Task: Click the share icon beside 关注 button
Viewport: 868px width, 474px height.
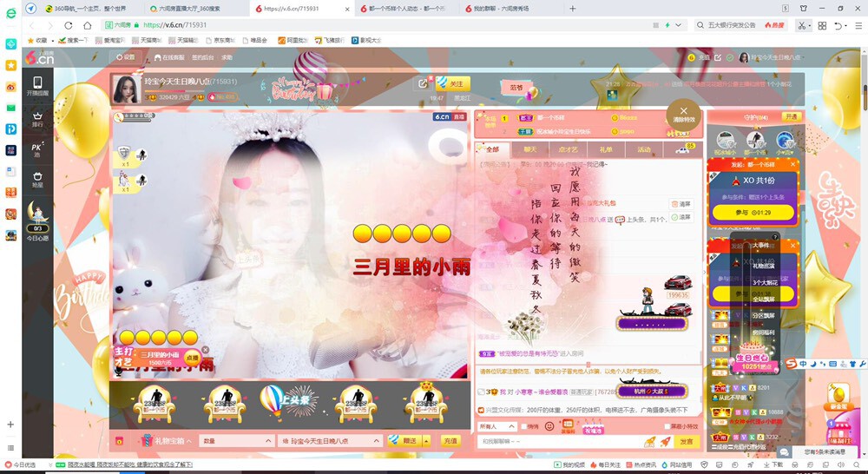Action: 423,83
